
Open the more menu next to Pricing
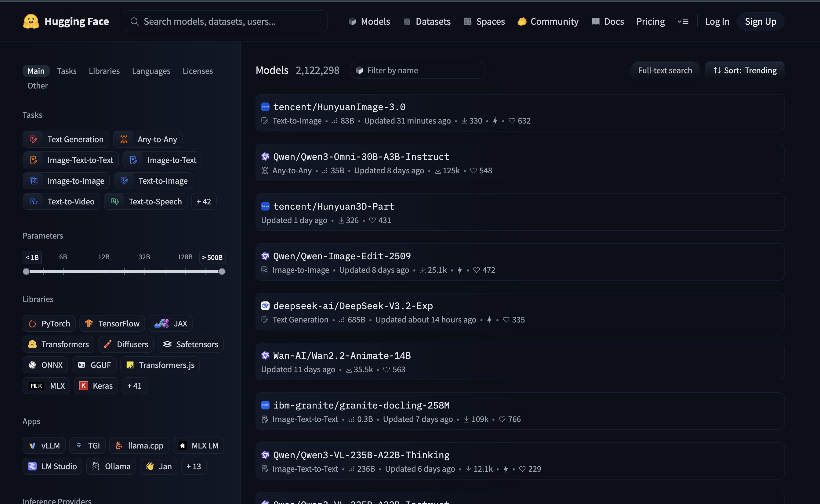click(683, 21)
